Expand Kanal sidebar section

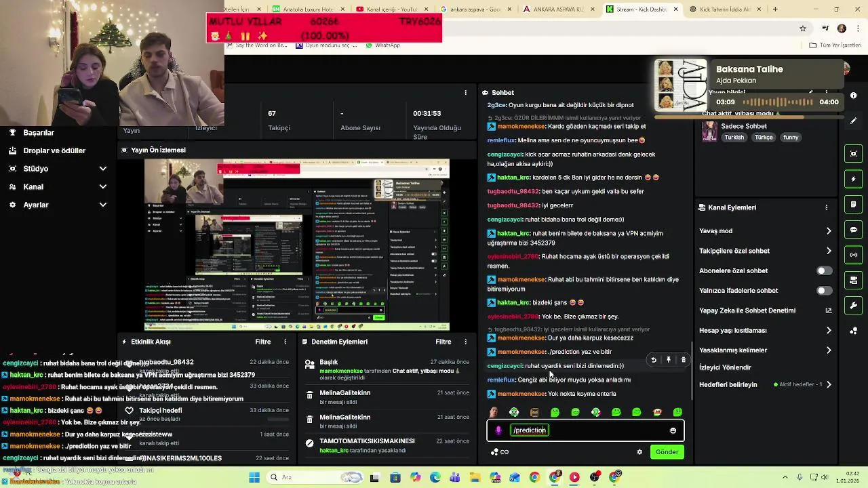(x=102, y=186)
